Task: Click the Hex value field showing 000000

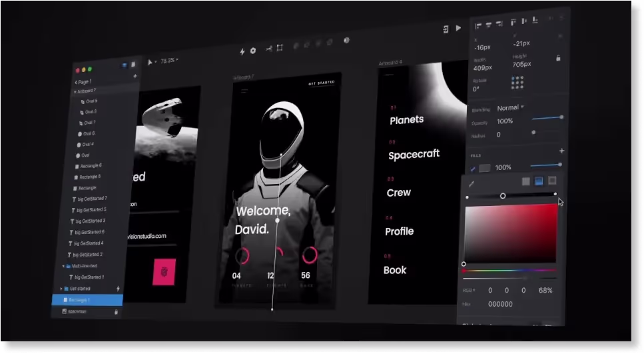Action: (500, 304)
